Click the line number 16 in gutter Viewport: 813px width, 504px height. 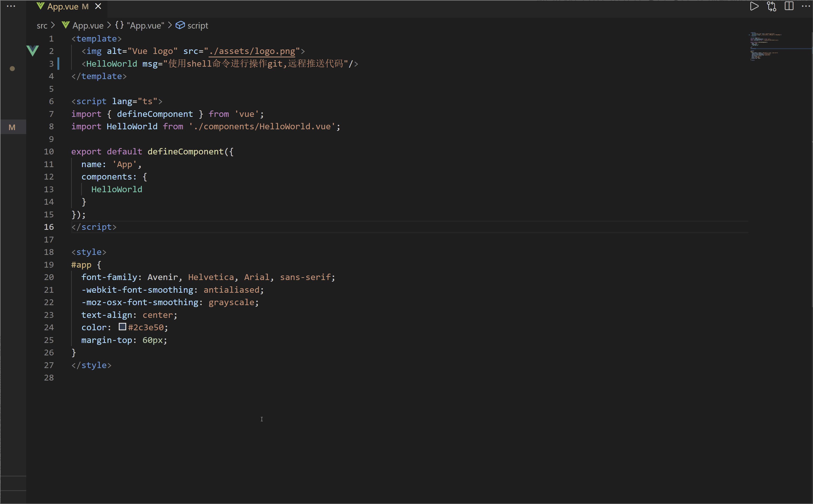pos(49,227)
